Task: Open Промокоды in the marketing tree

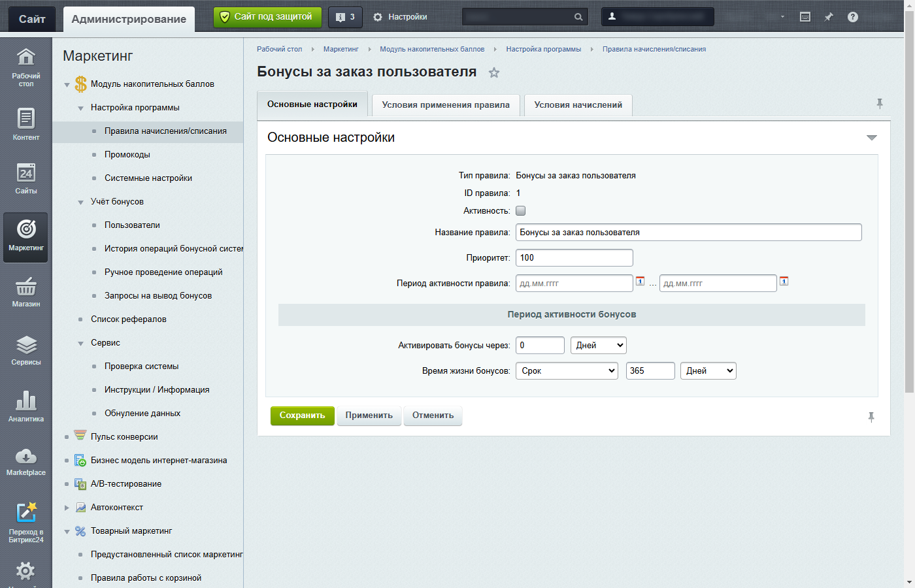Action: coord(127,155)
